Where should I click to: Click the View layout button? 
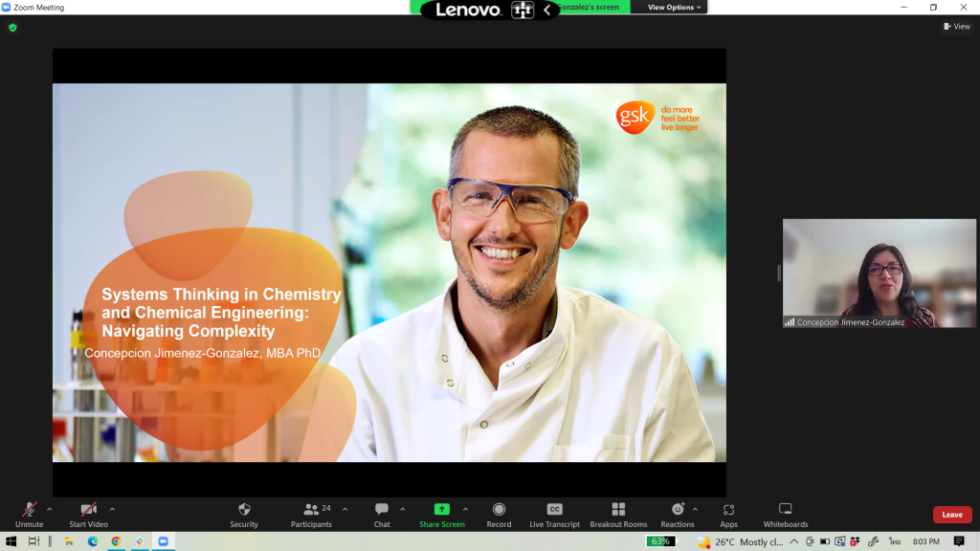957,26
